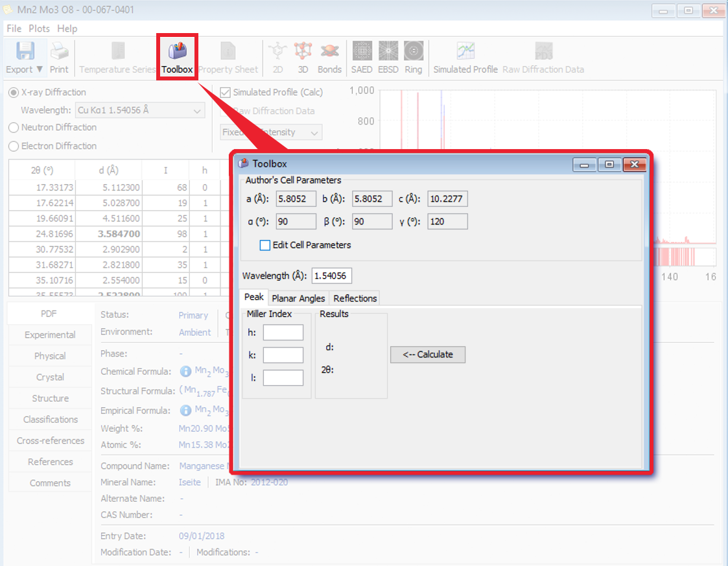
Task: Click Empirical Formula info icon
Action: 185,410
